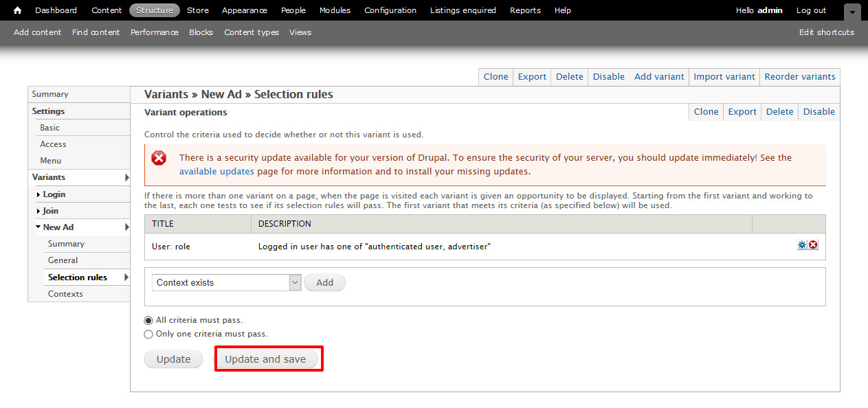Follow the available updates link
Image resolution: width=868 pixels, height=408 pixels.
coord(216,172)
